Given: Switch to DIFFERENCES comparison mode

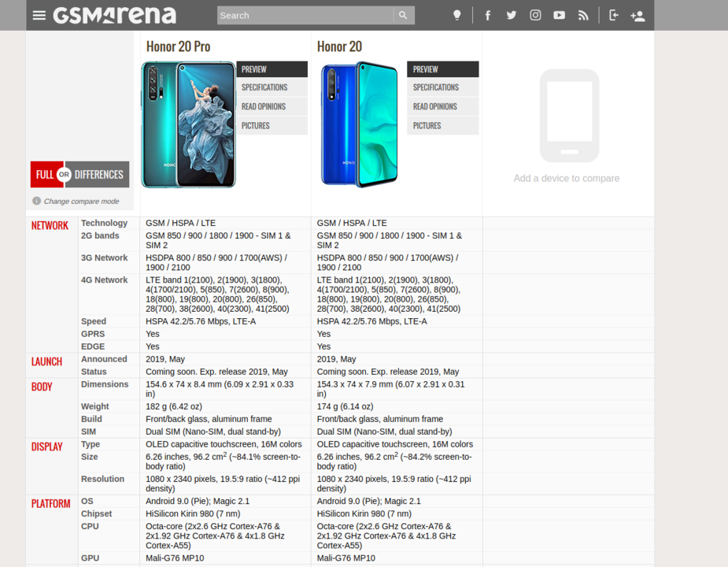Looking at the screenshot, I should coord(99,174).
